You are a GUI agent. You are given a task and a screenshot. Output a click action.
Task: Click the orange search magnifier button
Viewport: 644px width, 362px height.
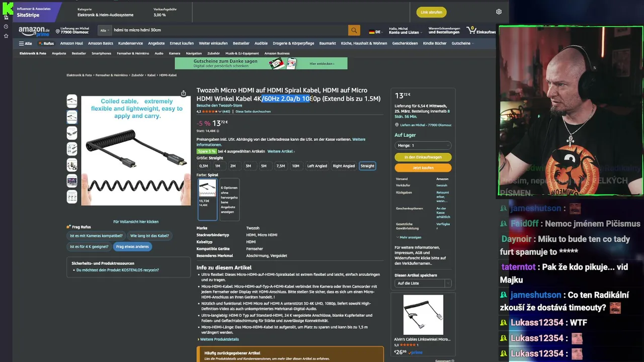[354, 30]
